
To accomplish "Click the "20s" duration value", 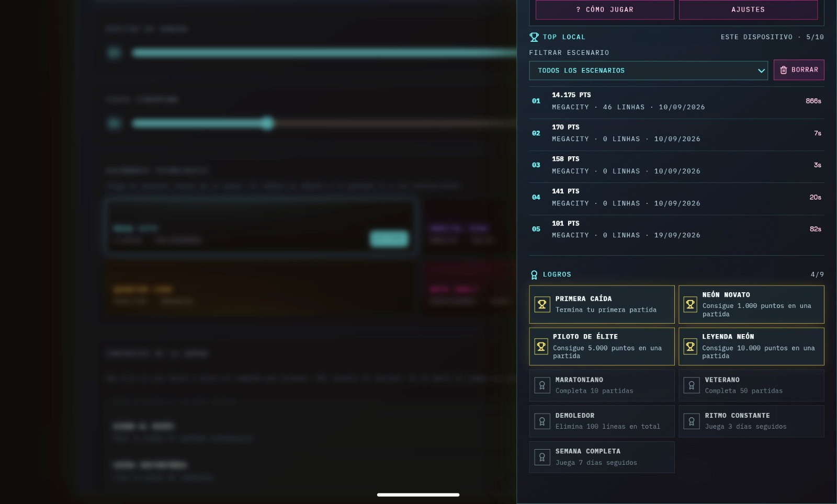I will (x=816, y=197).
